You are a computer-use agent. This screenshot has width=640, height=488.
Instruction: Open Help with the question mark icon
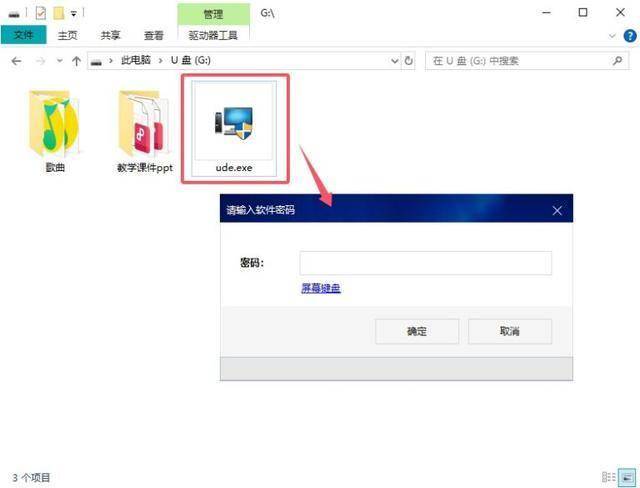(x=630, y=36)
